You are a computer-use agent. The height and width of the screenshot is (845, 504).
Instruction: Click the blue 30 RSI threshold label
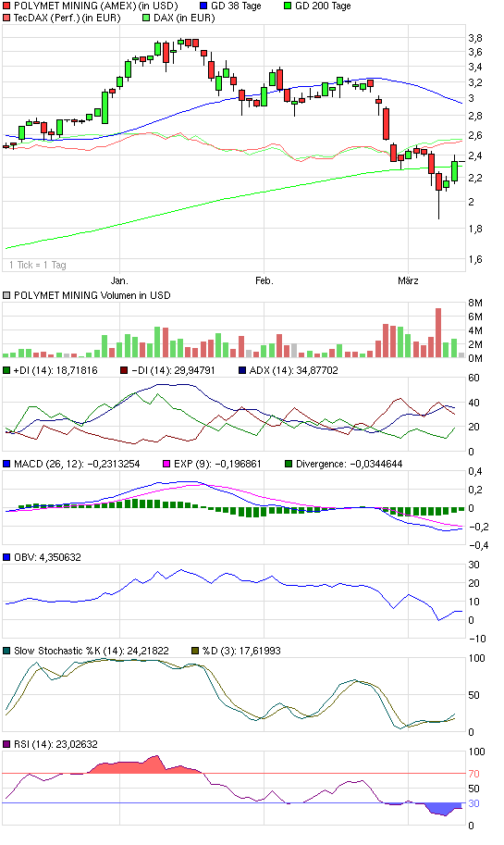coord(473,803)
